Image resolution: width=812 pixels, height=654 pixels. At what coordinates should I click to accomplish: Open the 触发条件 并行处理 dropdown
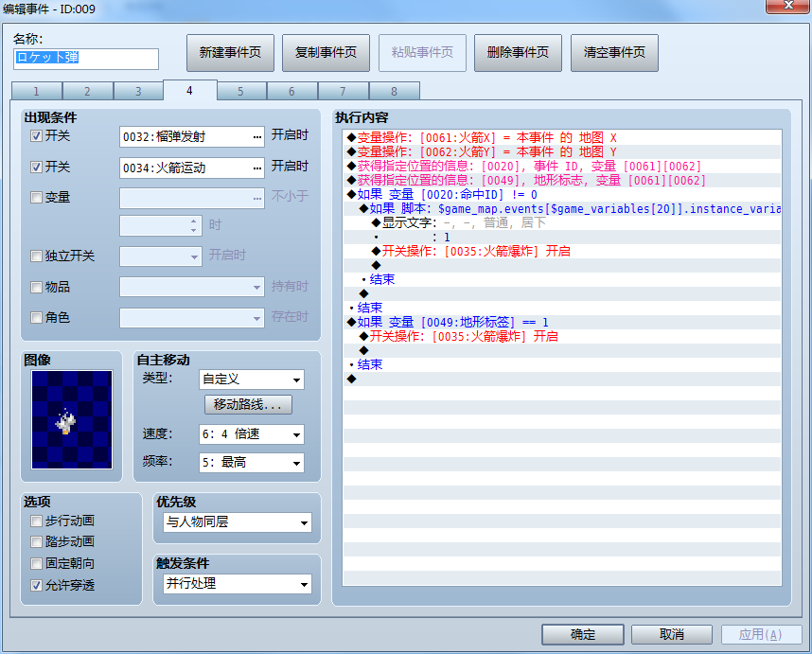(x=238, y=584)
